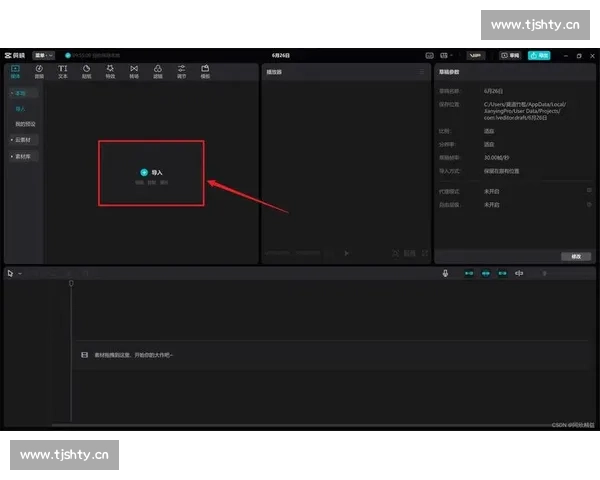Click the VIP button

pos(476,56)
